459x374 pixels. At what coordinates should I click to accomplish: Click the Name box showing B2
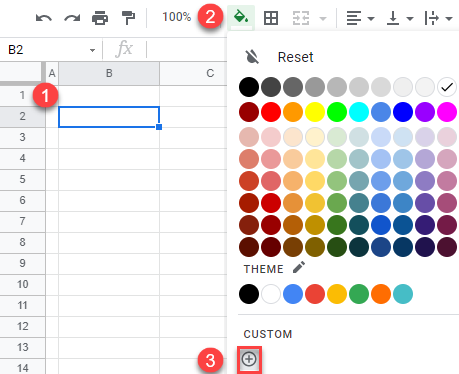[x=50, y=50]
